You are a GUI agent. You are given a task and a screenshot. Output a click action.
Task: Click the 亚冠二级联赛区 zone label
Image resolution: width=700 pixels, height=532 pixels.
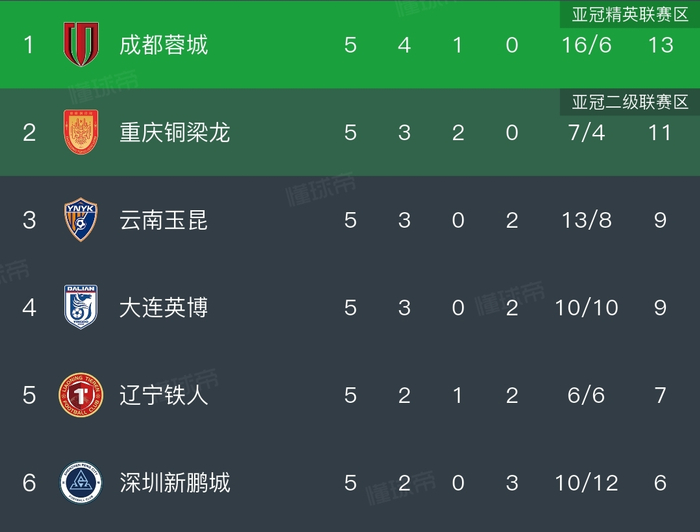click(630, 102)
